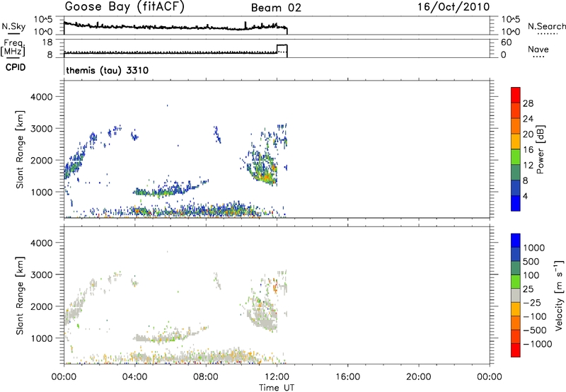Click the 'Goose Bay (fitACF)' title text
Viewport: 566px width, 392px height.
click(125, 7)
